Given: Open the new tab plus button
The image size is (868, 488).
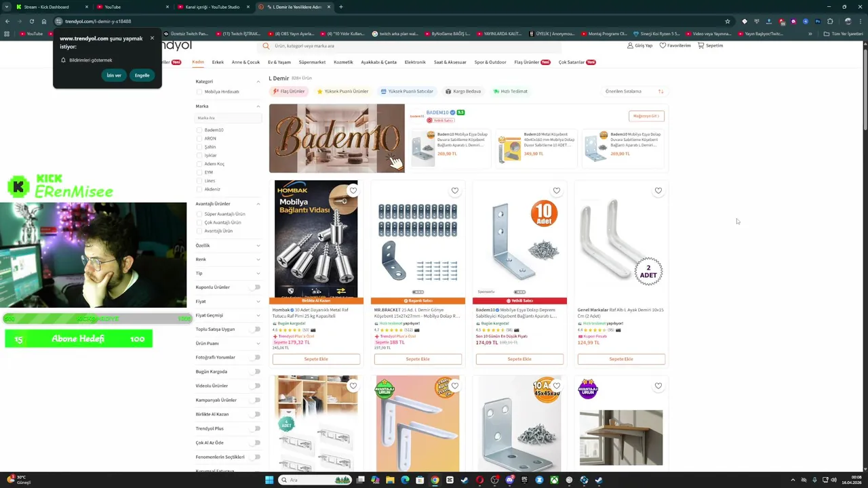Looking at the screenshot, I should [x=340, y=7].
